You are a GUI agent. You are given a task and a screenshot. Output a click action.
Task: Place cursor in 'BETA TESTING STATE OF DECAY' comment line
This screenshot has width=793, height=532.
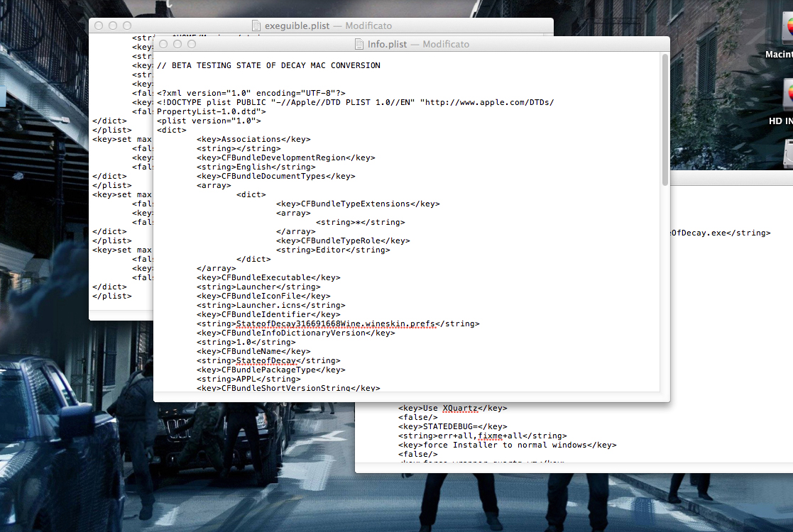268,66
